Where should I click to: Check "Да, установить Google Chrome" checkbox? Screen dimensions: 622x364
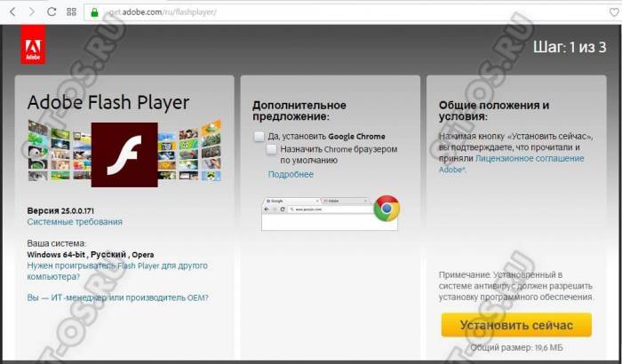tap(259, 136)
